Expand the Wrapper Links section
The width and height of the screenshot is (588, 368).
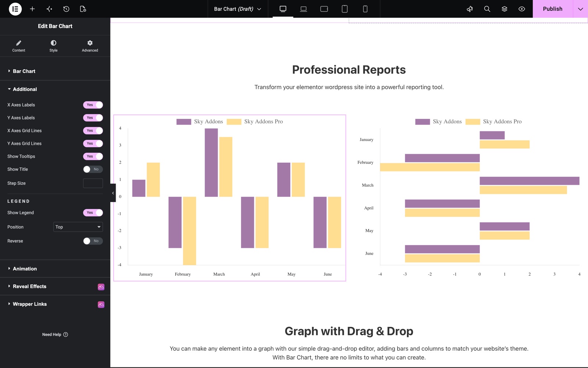[x=55, y=304]
